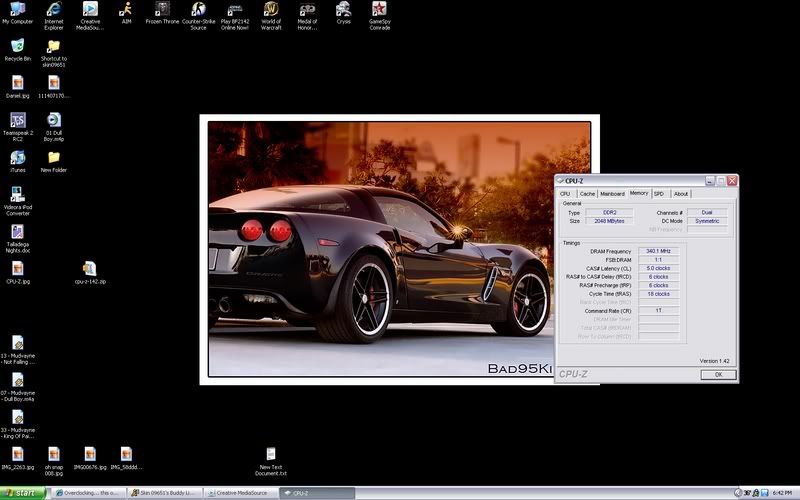This screenshot has height=500, width=800.
Task: Select the SPD tab in CPU-Z
Action: coord(659,193)
